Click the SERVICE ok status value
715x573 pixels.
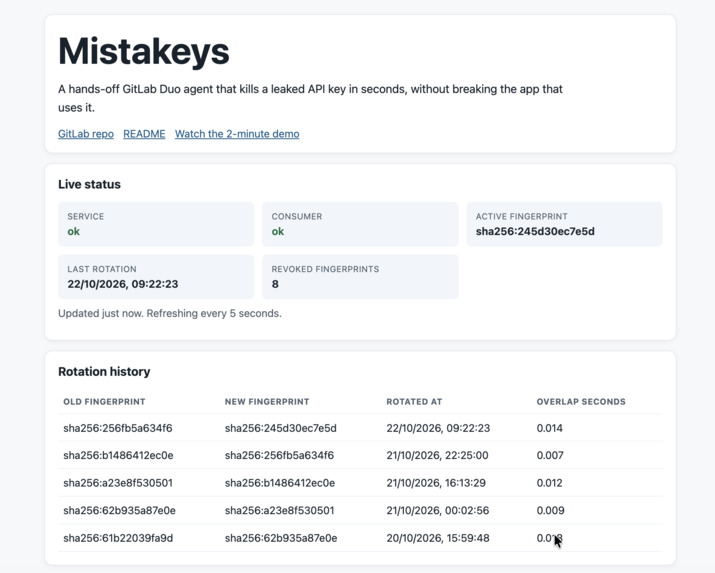click(73, 232)
